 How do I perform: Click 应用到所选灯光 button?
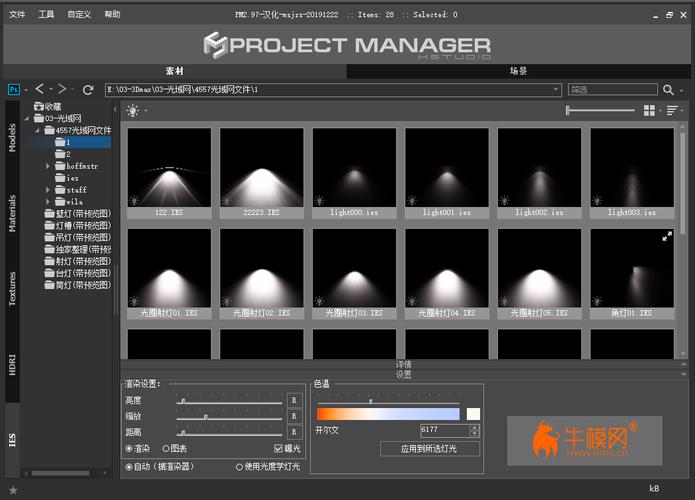click(x=429, y=449)
